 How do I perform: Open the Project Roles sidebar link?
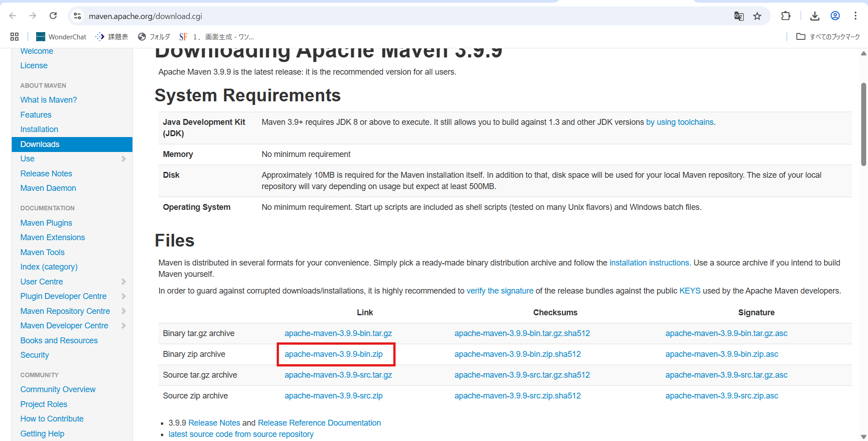44,404
